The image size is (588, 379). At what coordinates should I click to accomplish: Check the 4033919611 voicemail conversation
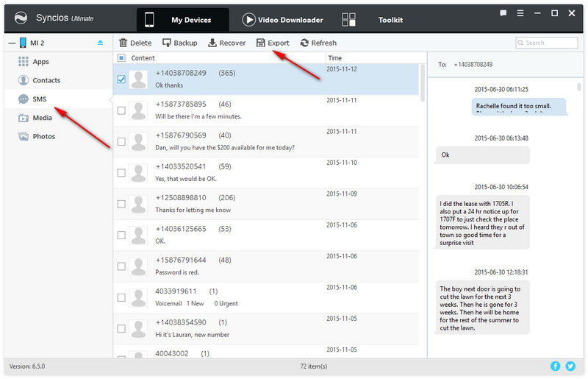coord(121,297)
